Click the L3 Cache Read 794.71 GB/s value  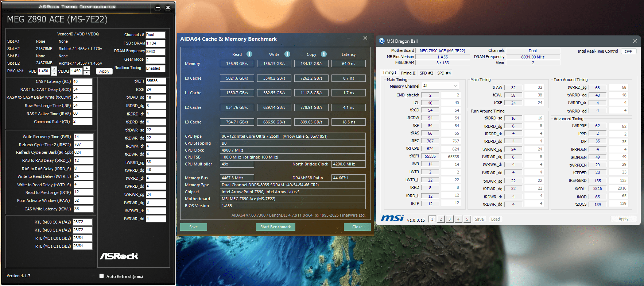click(237, 122)
